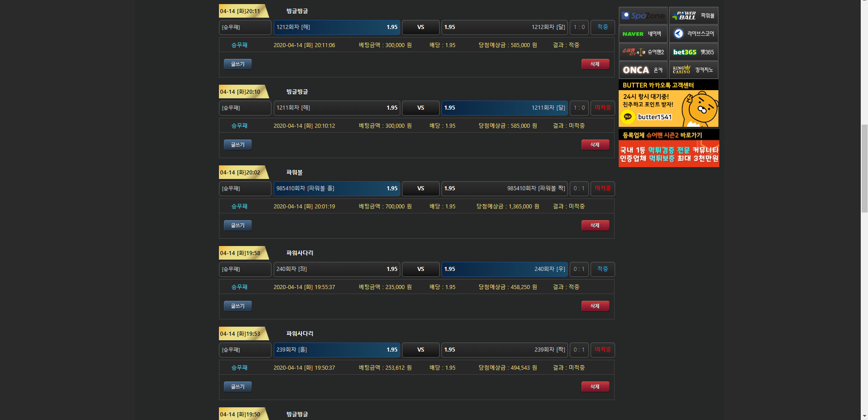
Task: Select the 985410회차 [파워볼 홀] option
Action: pyautogui.click(x=336, y=188)
